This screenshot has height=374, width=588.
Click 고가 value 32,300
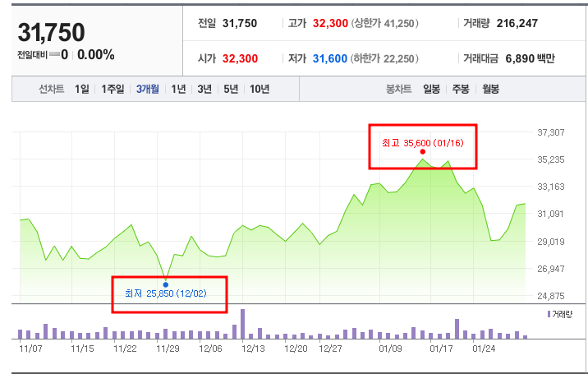click(330, 23)
